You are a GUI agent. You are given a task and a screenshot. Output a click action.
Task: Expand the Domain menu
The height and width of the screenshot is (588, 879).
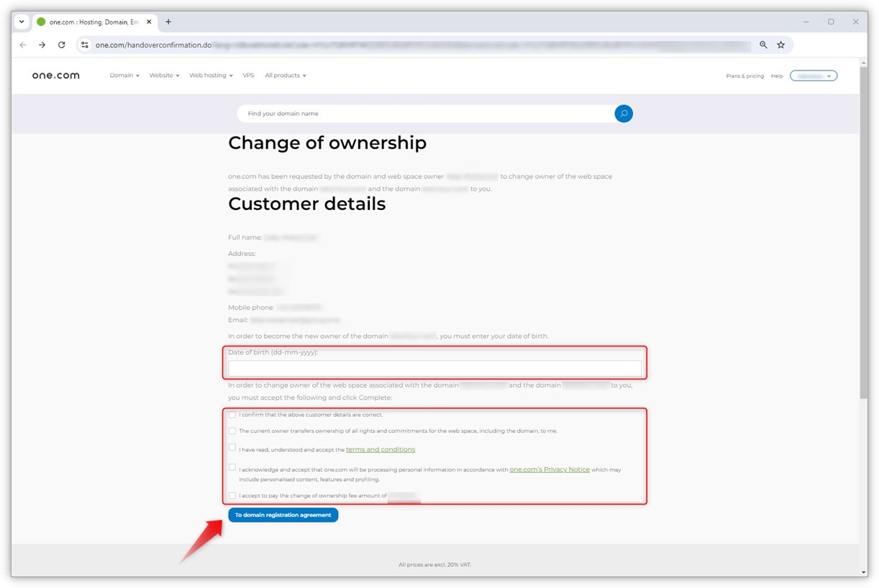(124, 75)
